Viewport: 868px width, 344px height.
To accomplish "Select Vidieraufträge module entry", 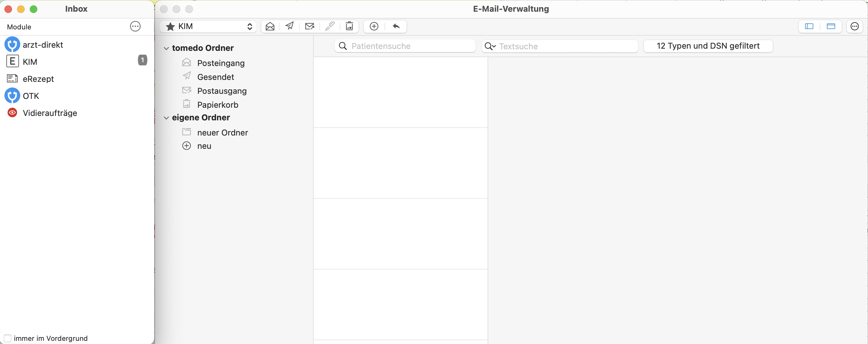I will pyautogui.click(x=50, y=113).
